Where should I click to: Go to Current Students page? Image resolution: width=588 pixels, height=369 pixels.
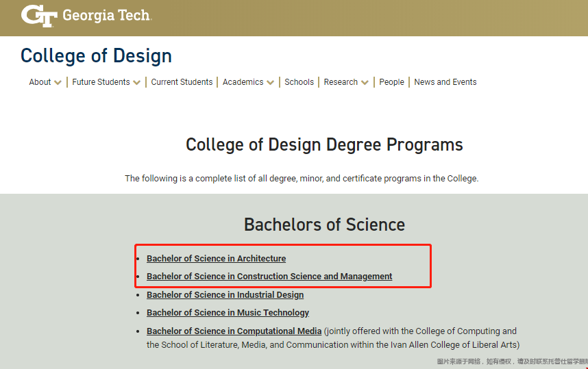click(x=182, y=82)
